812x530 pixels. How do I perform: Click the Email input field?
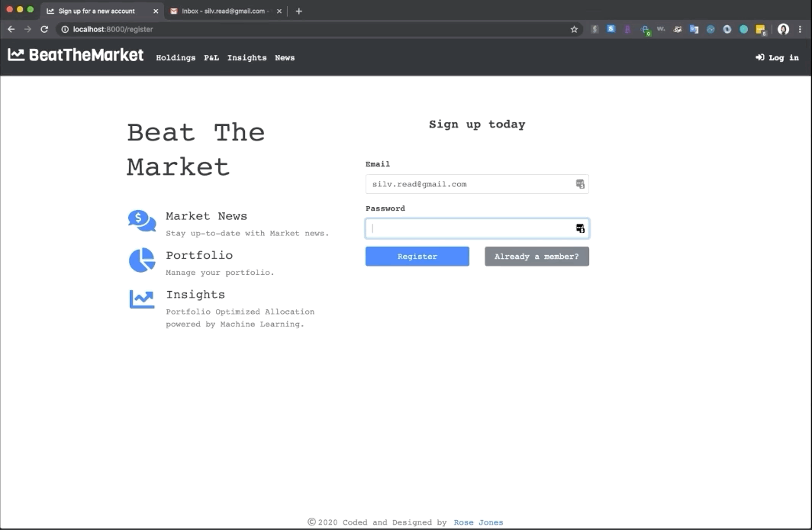tap(477, 184)
